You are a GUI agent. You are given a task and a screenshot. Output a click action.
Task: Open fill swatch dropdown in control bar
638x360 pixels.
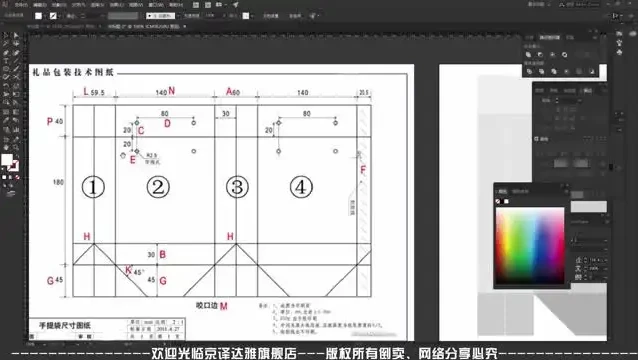[x=44, y=15]
